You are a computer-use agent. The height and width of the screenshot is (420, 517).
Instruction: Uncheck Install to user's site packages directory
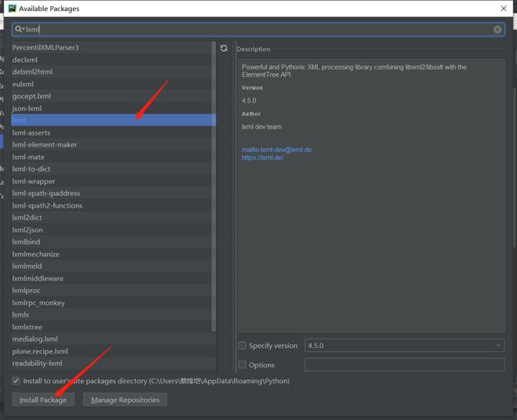coord(16,381)
